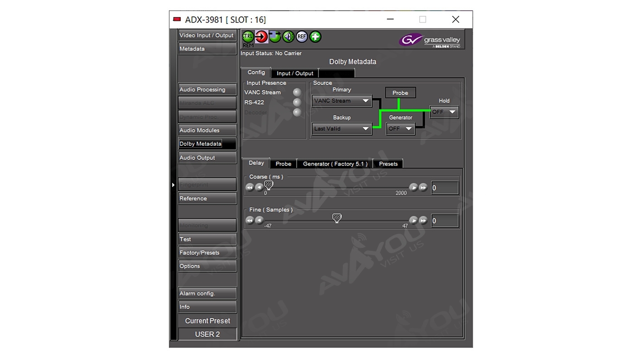Click the green CTRL REM status icon
This screenshot has width=644, height=362.
[248, 37]
